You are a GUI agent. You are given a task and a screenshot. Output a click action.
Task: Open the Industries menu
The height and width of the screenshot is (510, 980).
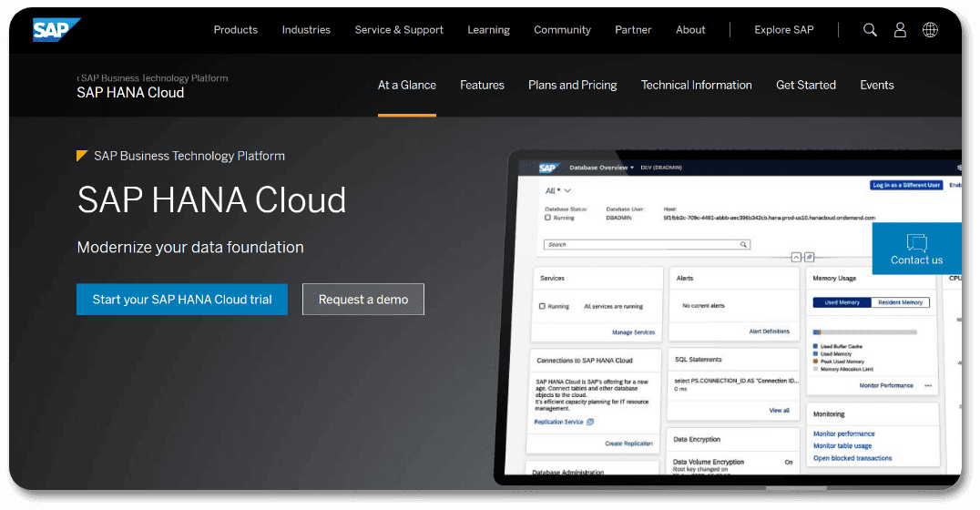[306, 30]
